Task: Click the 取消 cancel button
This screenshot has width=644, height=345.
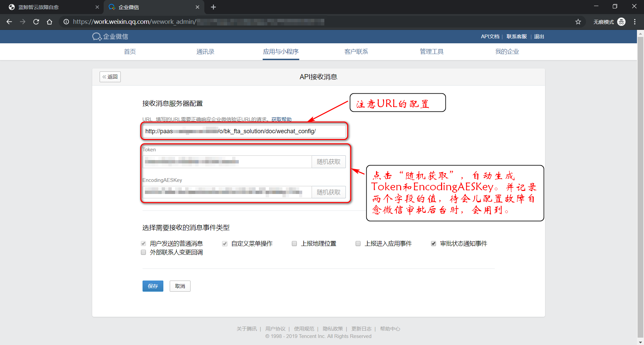Action: point(180,286)
